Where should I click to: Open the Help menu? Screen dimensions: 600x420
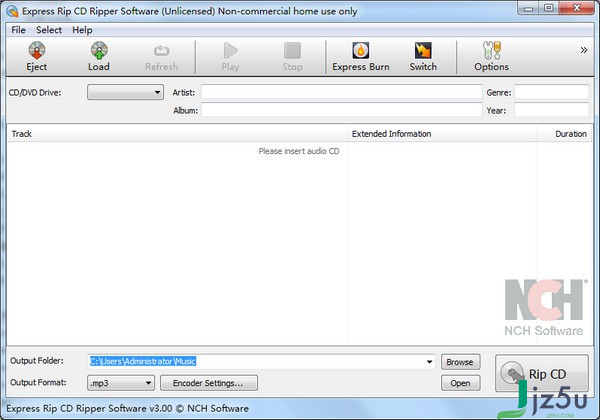82,30
